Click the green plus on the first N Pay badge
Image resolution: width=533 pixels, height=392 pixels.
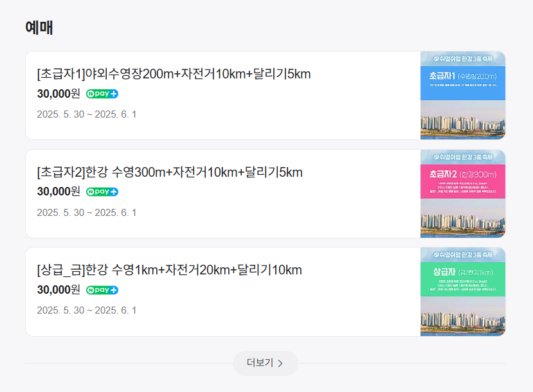[114, 93]
